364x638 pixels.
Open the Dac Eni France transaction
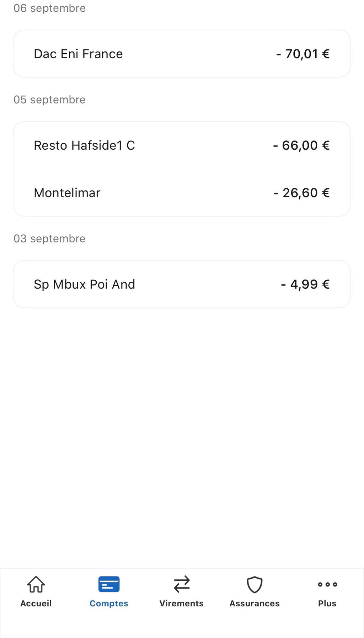[182, 54]
